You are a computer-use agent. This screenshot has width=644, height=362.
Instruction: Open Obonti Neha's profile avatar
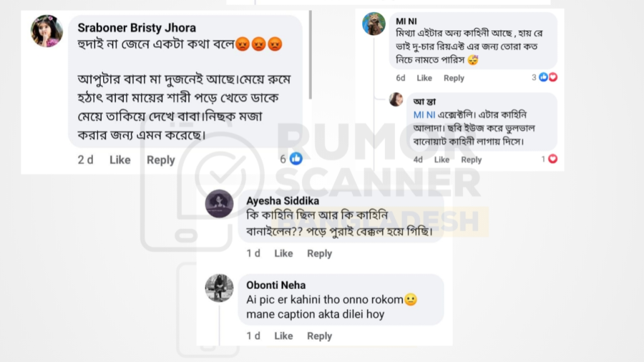pos(219,288)
